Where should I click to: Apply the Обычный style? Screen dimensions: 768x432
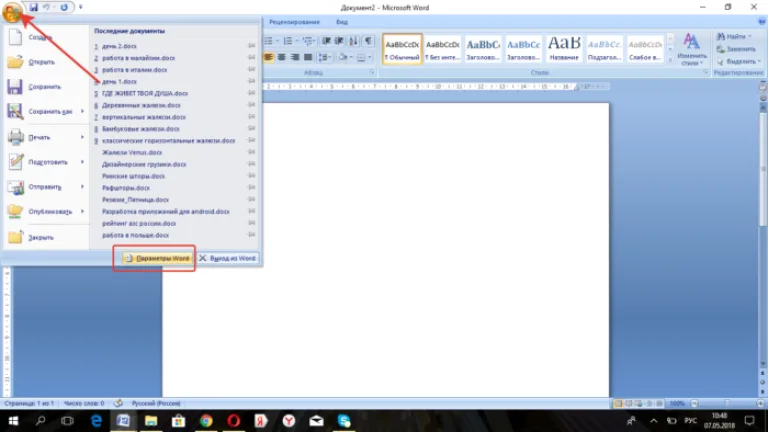click(x=402, y=48)
